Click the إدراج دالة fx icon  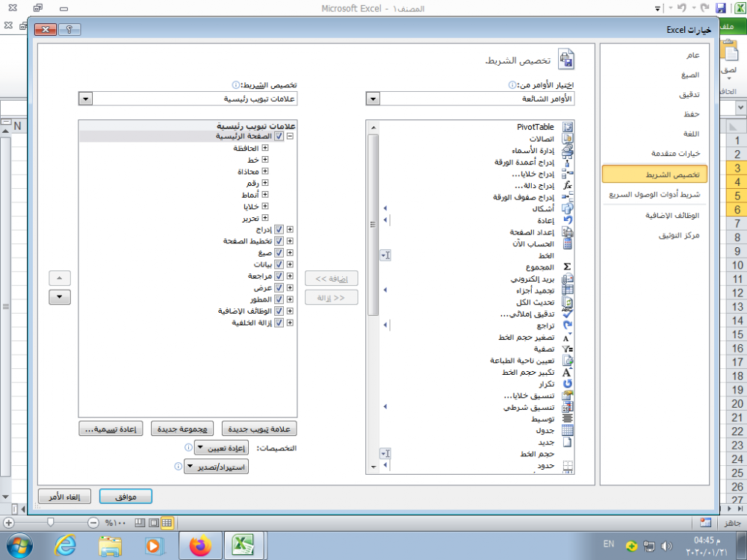point(567,186)
